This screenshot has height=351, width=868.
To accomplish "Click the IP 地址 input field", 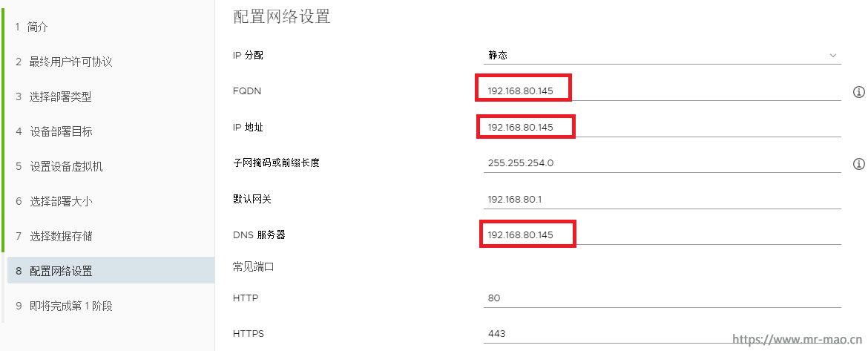I will pyautogui.click(x=662, y=128).
